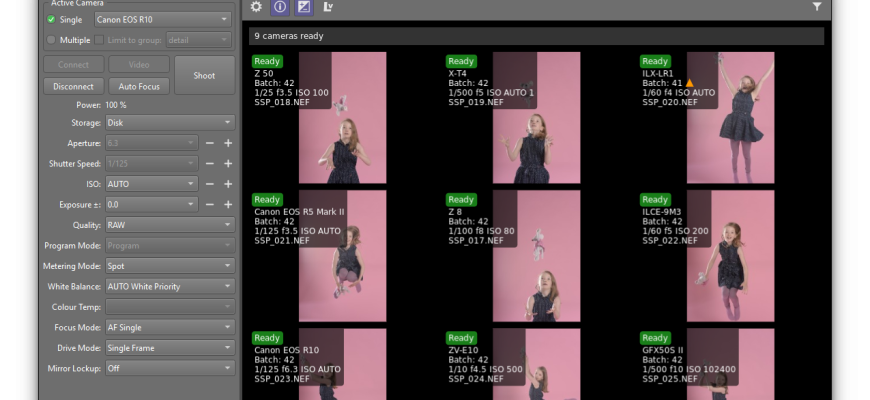Viewport: 870px width, 400px height.
Task: Click the Ready badge on ILX-LR1
Action: (x=655, y=61)
